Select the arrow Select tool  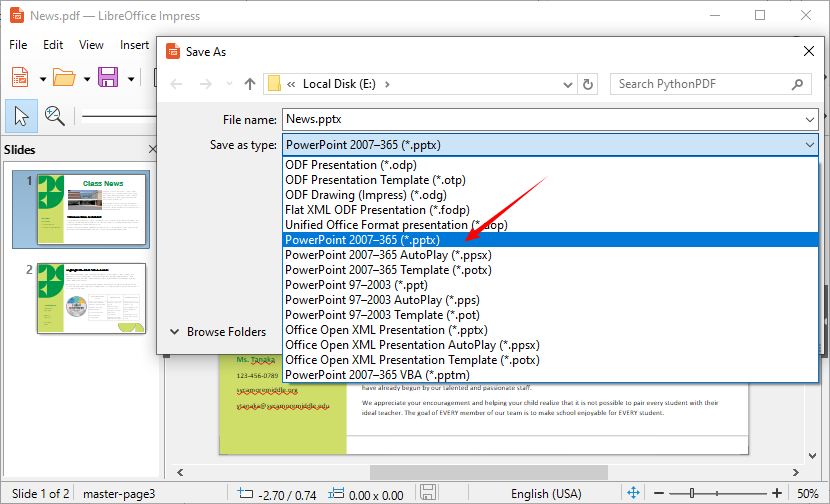coord(21,115)
